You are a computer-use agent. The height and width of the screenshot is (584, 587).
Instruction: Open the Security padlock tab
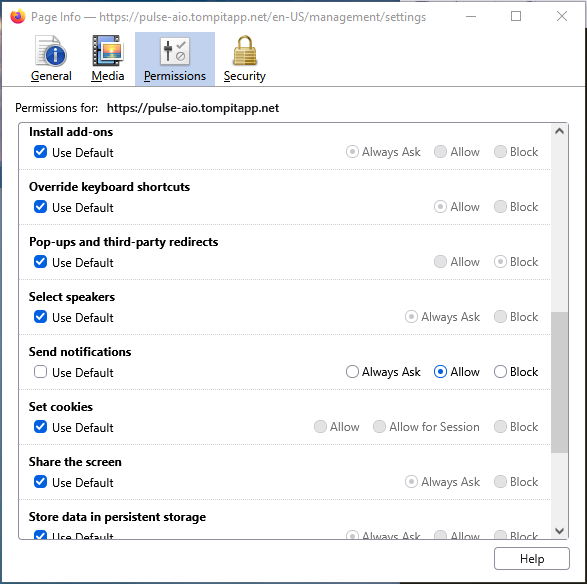(x=244, y=59)
